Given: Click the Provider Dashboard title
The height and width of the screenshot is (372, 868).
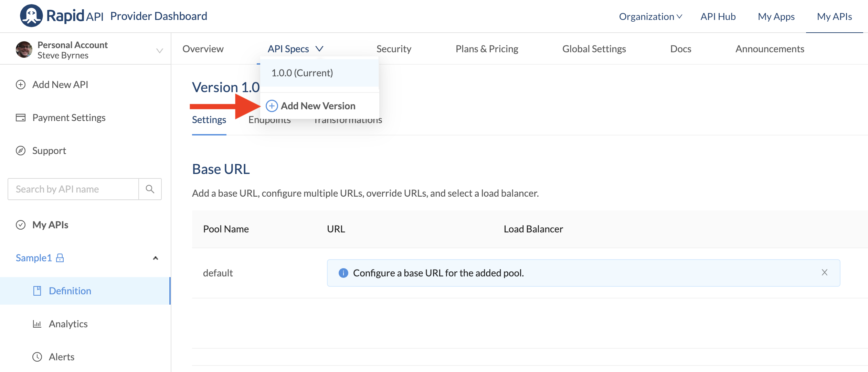Looking at the screenshot, I should click(159, 16).
